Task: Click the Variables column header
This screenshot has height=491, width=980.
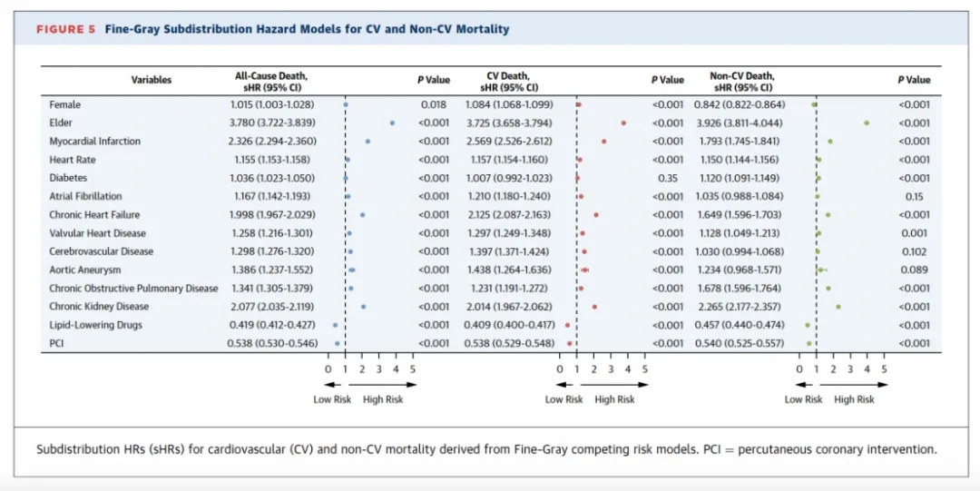Action: pyautogui.click(x=151, y=80)
